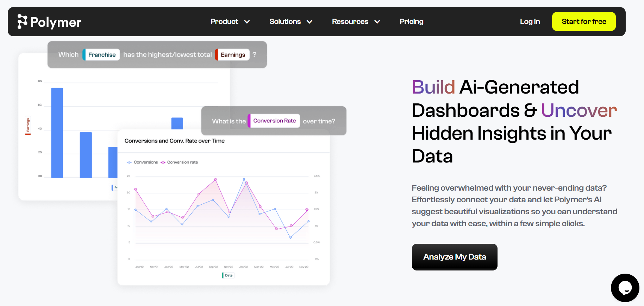Click the Log in link
The image size is (644, 306).
(530, 21)
